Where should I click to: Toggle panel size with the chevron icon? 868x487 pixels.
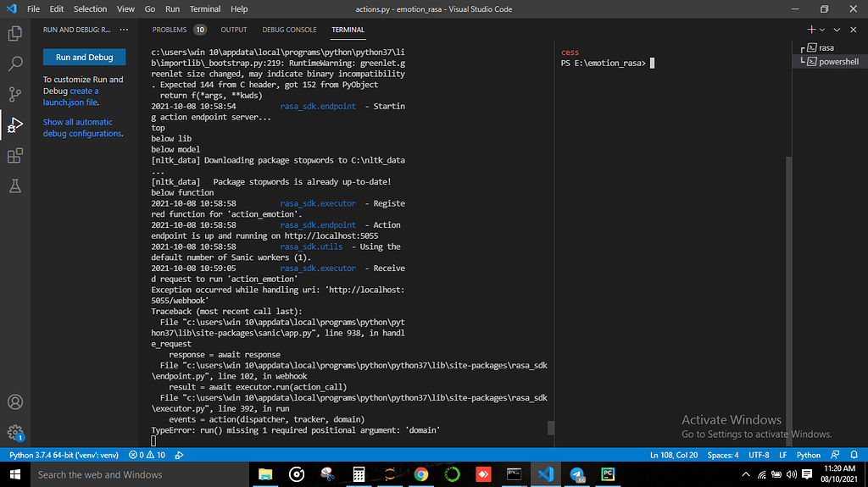pyautogui.click(x=837, y=30)
